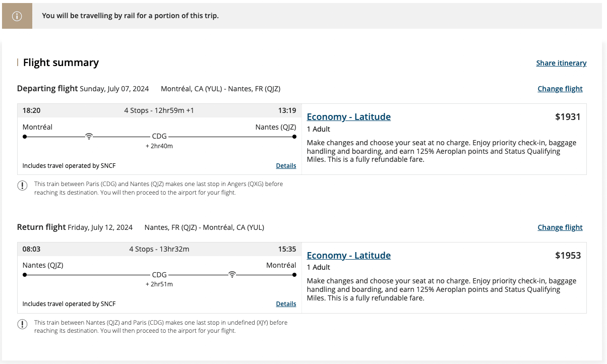Change the departing flight on July 07
Image resolution: width=607 pixels, height=364 pixels.
[560, 89]
